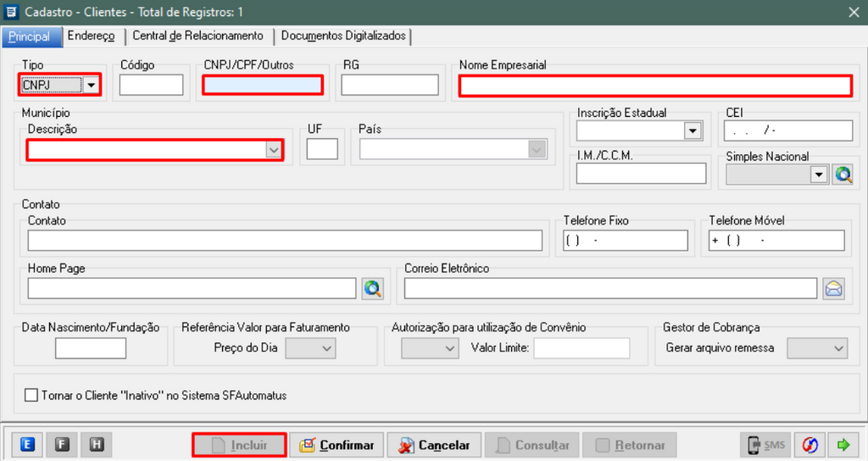Image resolution: width=868 pixels, height=461 pixels.
Task: Open the Gerar arquivo remessa dropdown
Action: 838,348
